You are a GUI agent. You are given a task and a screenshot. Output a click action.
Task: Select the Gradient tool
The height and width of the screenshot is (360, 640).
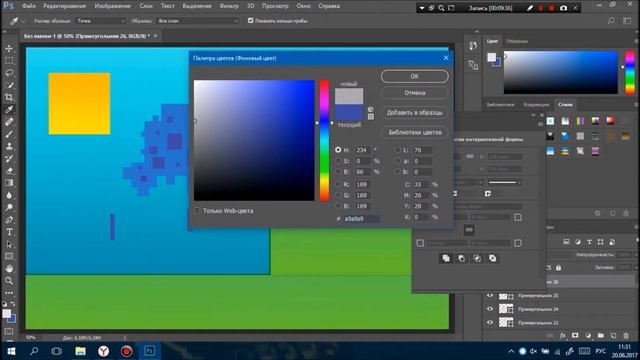tap(9, 183)
